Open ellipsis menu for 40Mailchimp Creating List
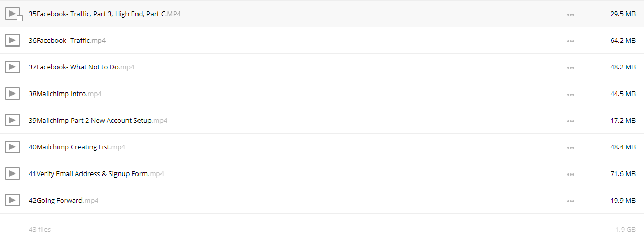Screen dimensions: 644x244 [571, 147]
